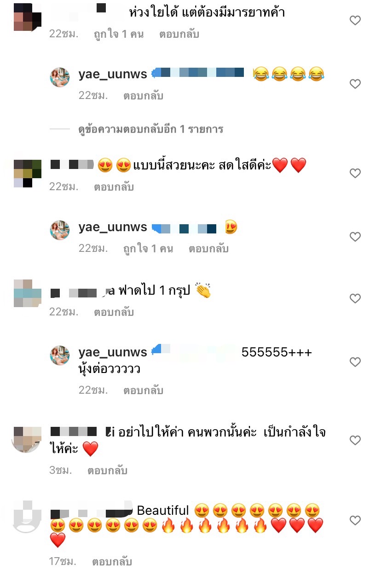View likes on yae_uunws heart-eyes reply
Screen dimensions: 381x588
pos(148,249)
